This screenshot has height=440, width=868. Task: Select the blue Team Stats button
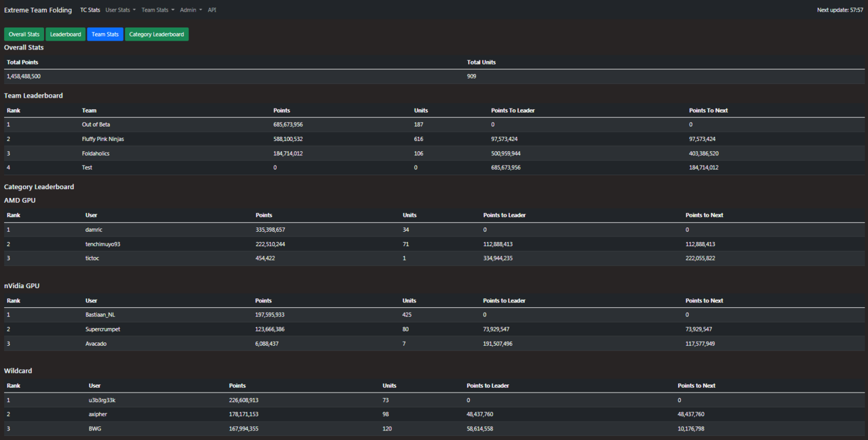tap(105, 34)
